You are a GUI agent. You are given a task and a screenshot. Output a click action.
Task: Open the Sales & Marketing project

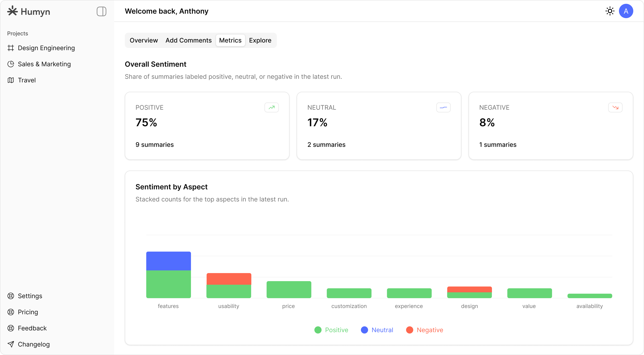(44, 64)
